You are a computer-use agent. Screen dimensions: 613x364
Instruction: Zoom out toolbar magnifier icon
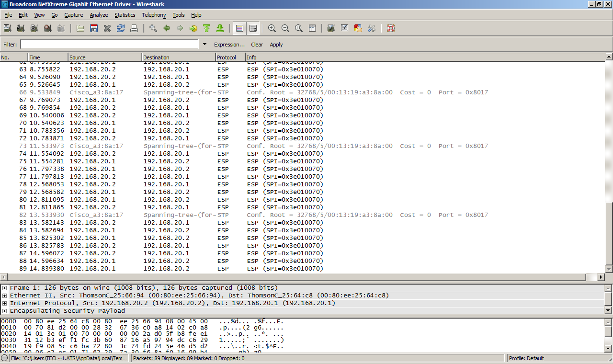[285, 28]
